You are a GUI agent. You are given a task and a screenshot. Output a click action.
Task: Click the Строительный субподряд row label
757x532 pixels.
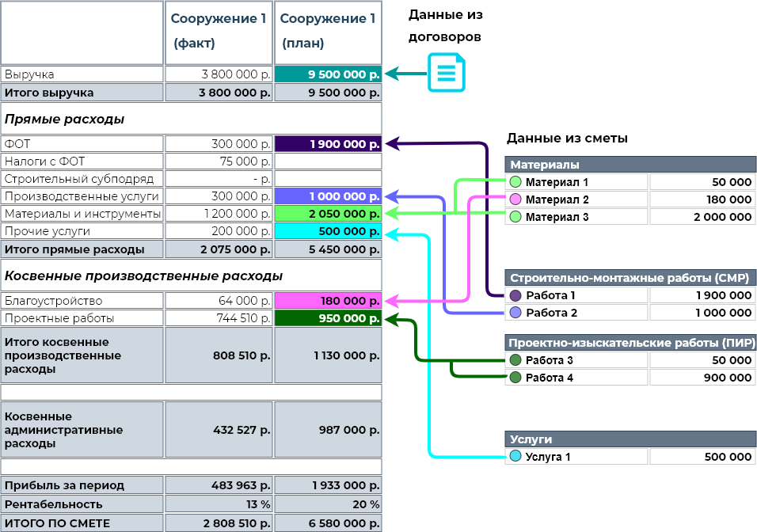82,179
